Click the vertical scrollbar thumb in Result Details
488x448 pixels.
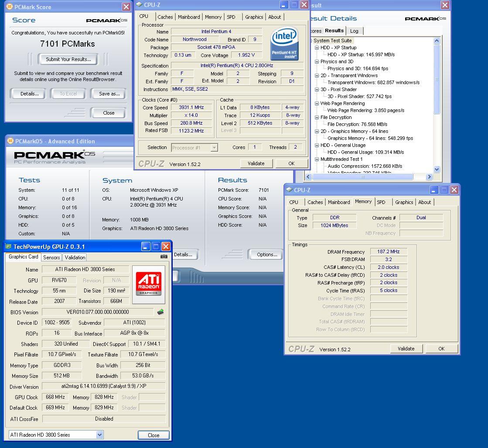pos(437,79)
